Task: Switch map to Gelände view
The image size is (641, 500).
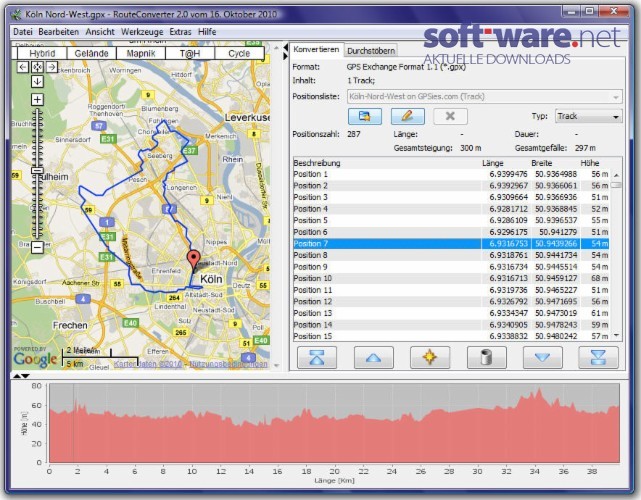Action: (x=92, y=53)
